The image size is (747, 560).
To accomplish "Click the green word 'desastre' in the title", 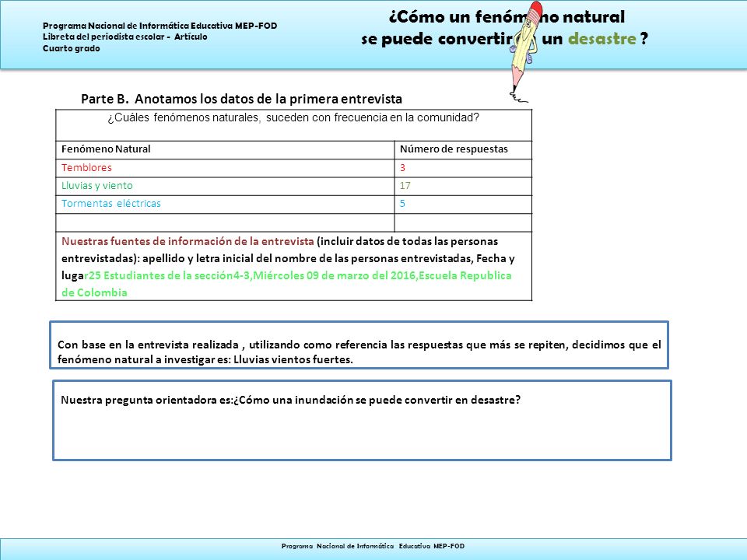I will 602,39.
